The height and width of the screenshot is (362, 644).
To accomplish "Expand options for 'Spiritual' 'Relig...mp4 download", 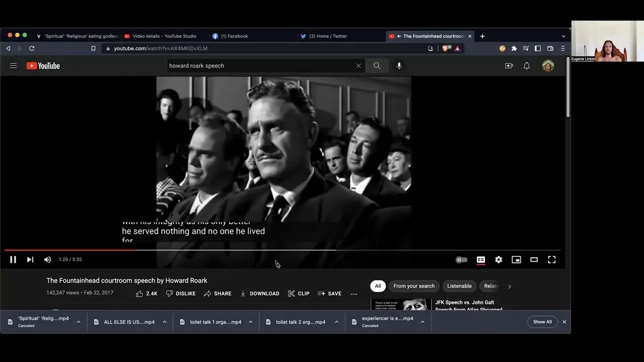I will tap(78, 322).
